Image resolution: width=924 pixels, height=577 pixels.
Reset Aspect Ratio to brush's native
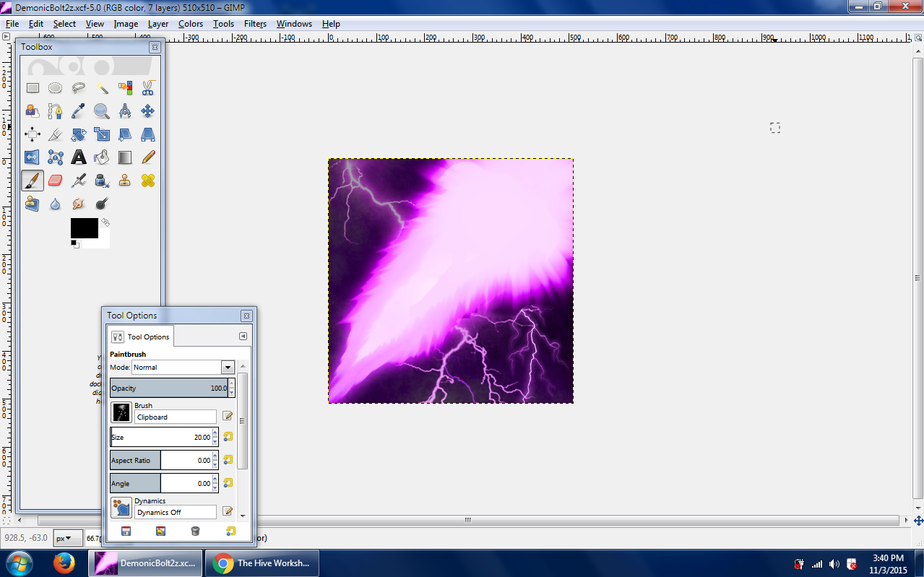click(x=228, y=460)
